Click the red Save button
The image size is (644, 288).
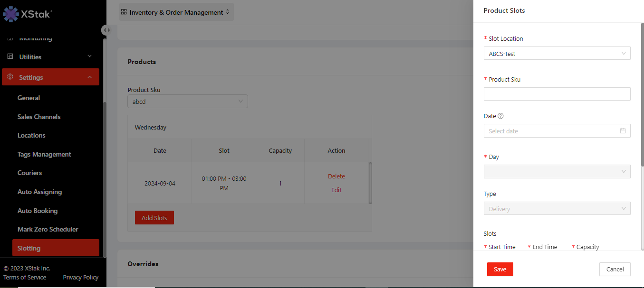click(x=500, y=269)
